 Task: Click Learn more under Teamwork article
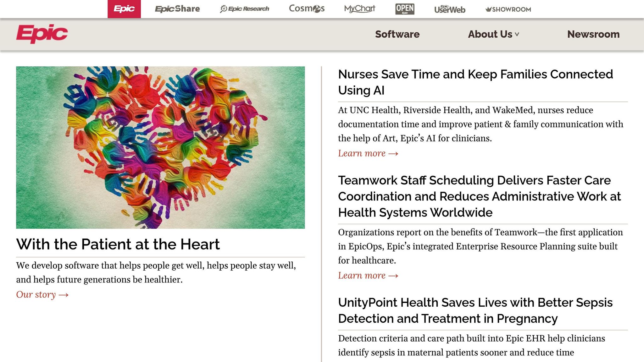368,276
